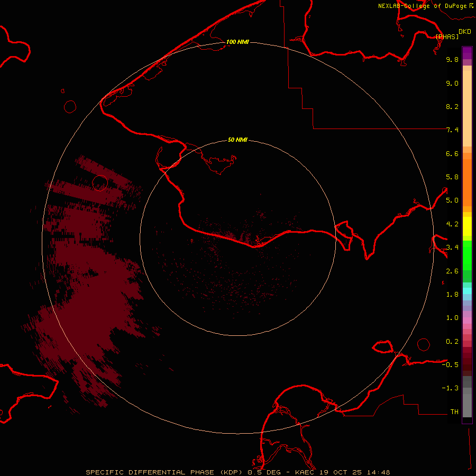This screenshot has width=476, height=476.
Task: Click the 14:48 timestamp
Action: (x=379, y=472)
